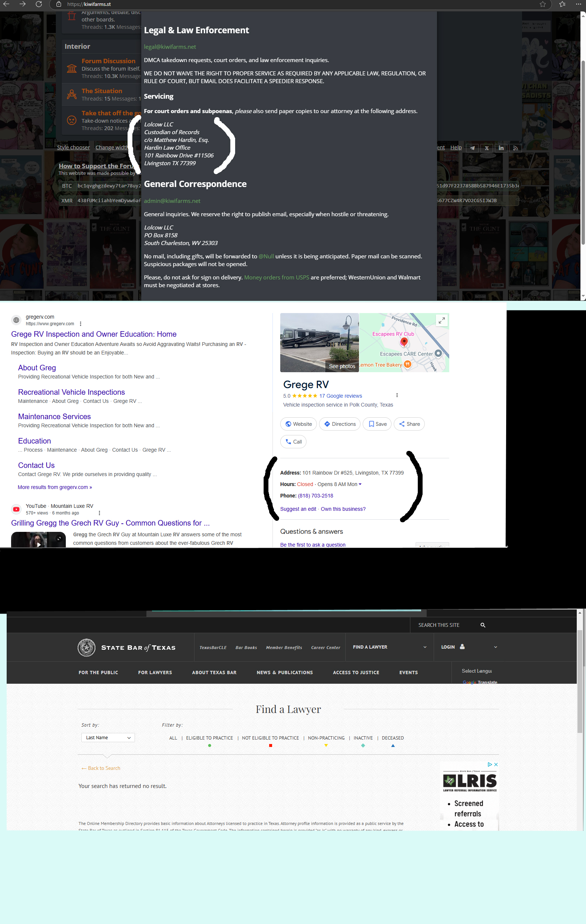This screenshot has width=586, height=924.
Task: Expand the map with the fullscreen icon
Action: (x=442, y=320)
